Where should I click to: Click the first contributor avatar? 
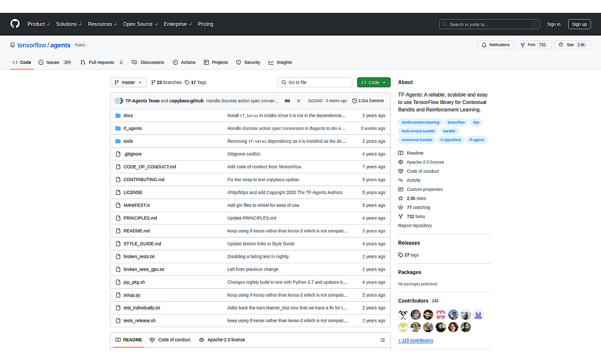(x=403, y=315)
